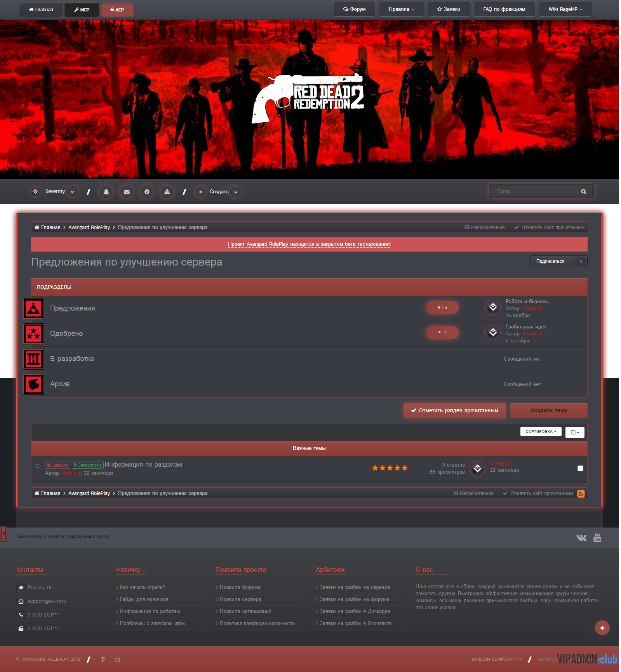The image size is (621, 672).
Task: Click Главная in bottom breadcrumb
Action: click(x=47, y=493)
